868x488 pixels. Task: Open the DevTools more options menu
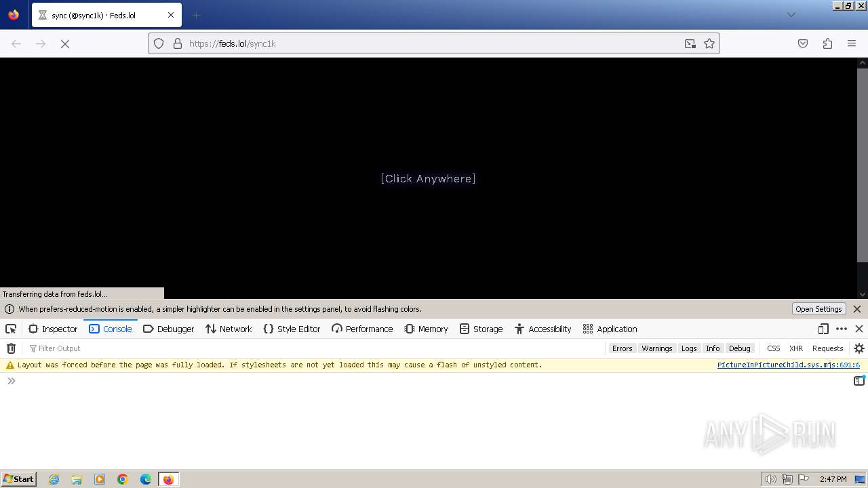tap(842, 329)
